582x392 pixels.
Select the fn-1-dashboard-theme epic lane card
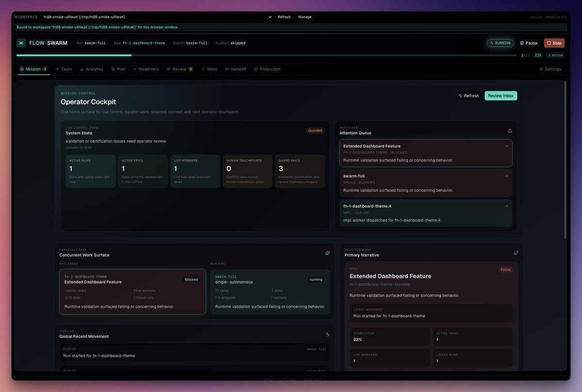click(x=132, y=292)
